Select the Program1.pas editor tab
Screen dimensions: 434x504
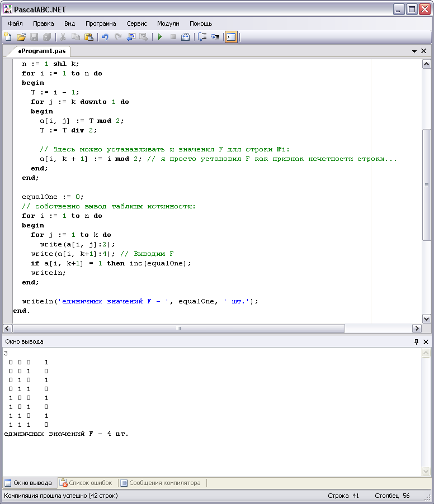(41, 51)
